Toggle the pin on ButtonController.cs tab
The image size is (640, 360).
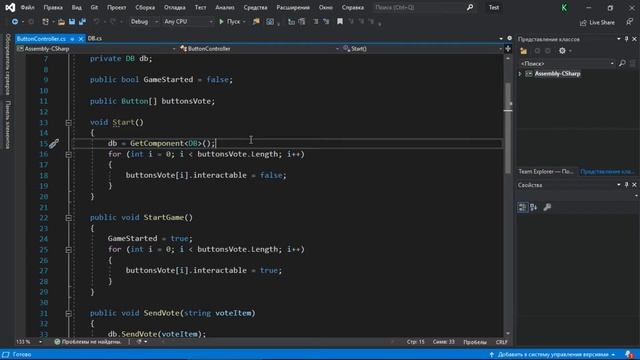(72, 39)
